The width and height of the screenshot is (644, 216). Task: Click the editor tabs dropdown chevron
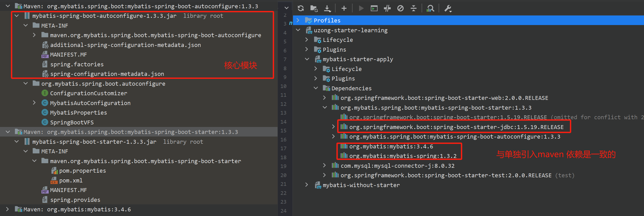pyautogui.click(x=287, y=8)
